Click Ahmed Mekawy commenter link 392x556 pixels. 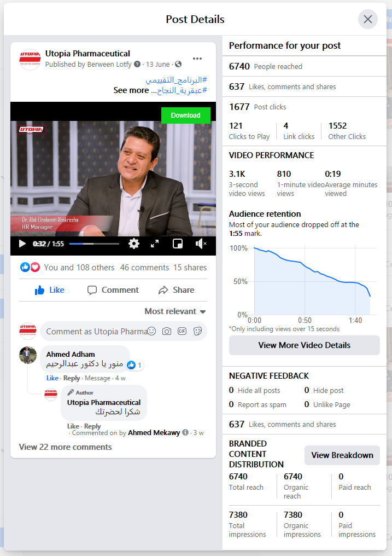point(154,433)
